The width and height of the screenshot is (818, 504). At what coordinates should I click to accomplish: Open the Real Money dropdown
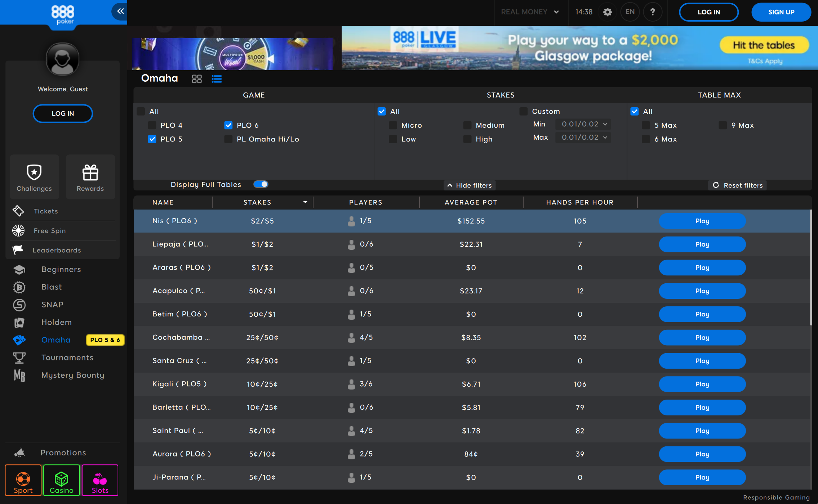pos(530,12)
